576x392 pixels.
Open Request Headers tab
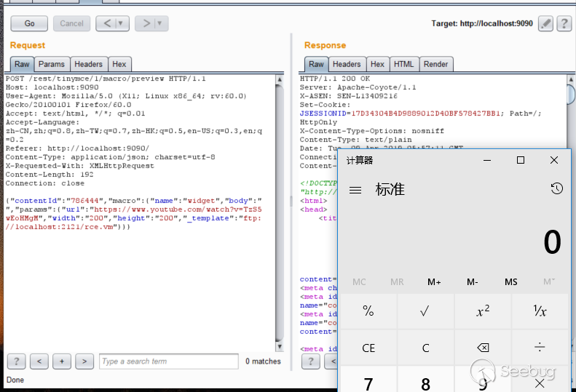(x=89, y=64)
